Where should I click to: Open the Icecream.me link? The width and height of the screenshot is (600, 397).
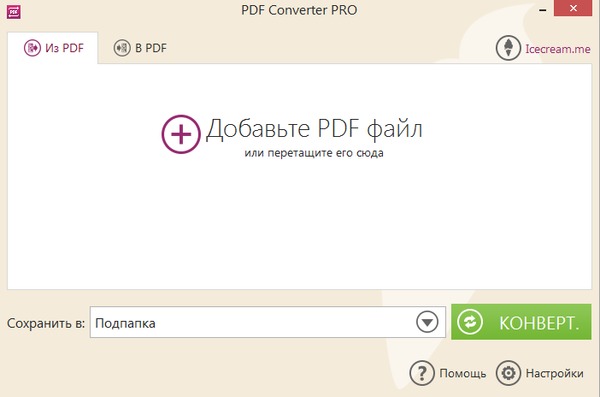coord(558,49)
